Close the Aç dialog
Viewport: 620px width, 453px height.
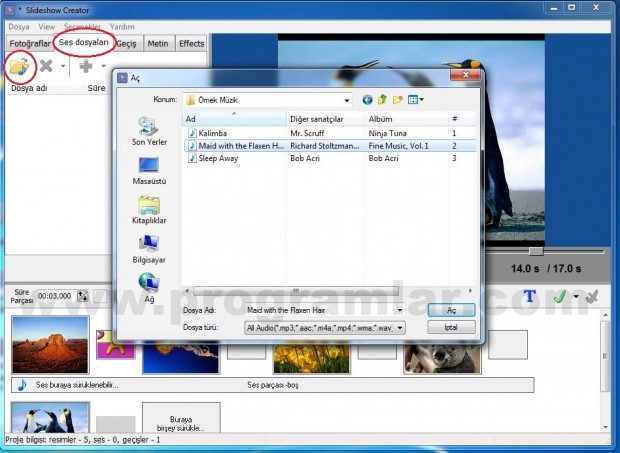[466, 75]
